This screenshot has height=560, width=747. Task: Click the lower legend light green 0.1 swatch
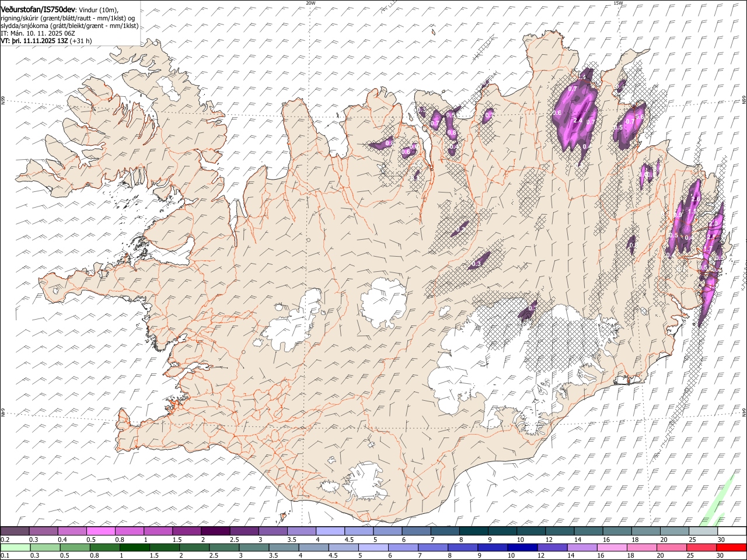click(15, 548)
